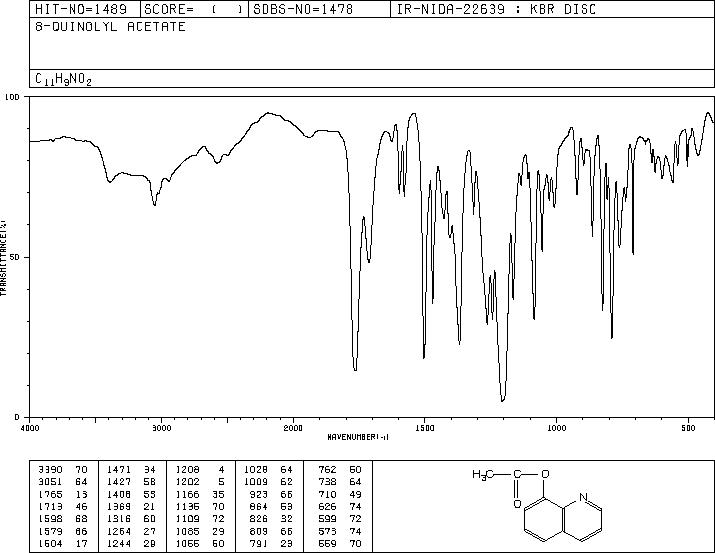Click the 599 peak table entry

pyautogui.click(x=340, y=519)
